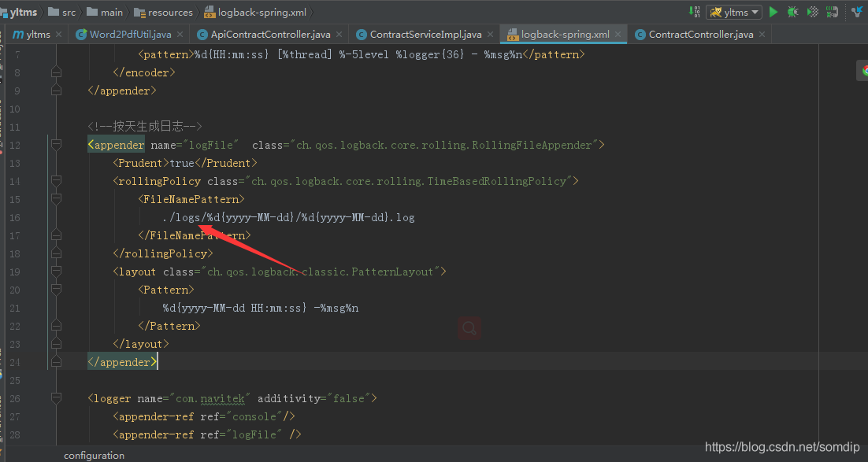Click the configuration breadcrumb at the bottom

coord(94,456)
